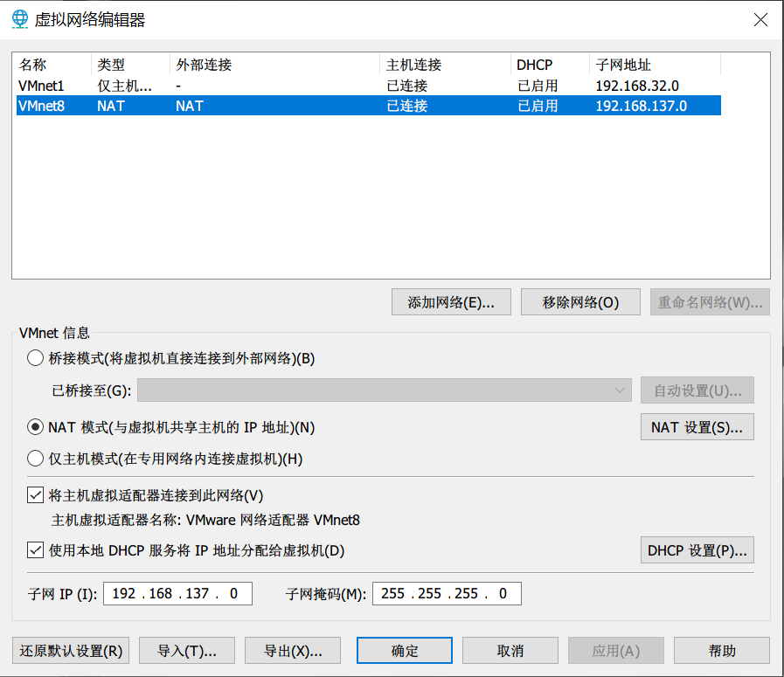
Task: Toggle 将主机虚拟适配器连接到此网络 checkbox
Action: tap(35, 495)
